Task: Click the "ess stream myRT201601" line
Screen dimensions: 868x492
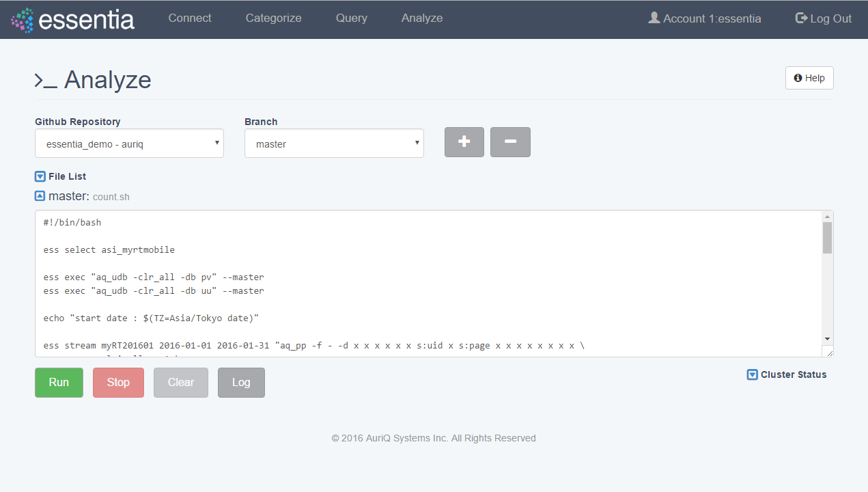Action: (314, 345)
